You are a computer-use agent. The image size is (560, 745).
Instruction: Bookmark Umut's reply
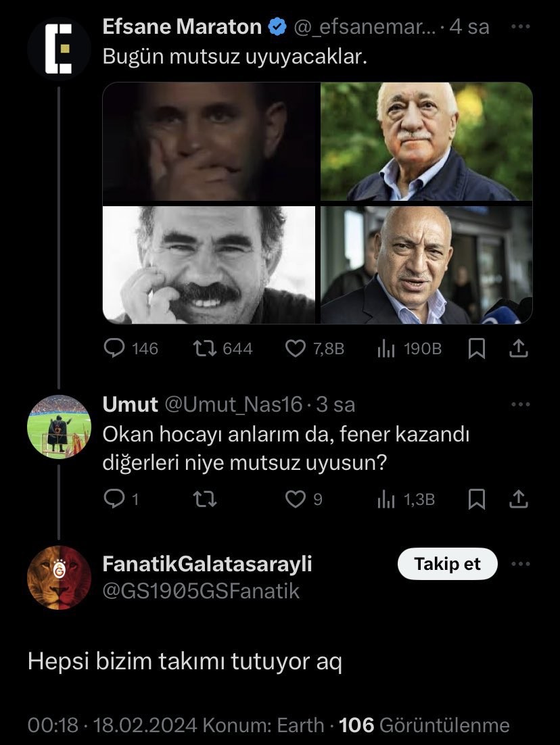click(x=477, y=499)
